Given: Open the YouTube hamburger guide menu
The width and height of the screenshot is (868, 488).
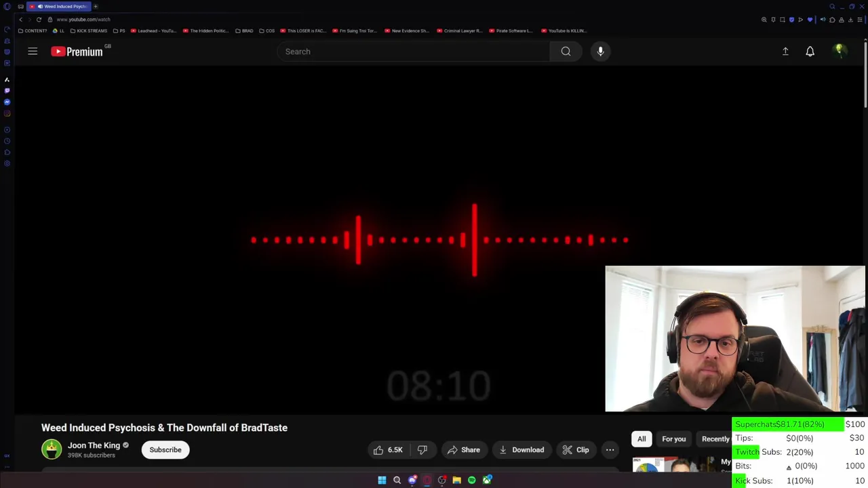Looking at the screenshot, I should (x=33, y=52).
